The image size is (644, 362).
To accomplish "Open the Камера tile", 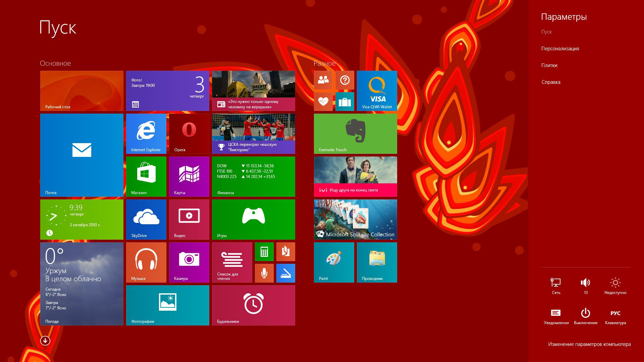I will pyautogui.click(x=189, y=262).
